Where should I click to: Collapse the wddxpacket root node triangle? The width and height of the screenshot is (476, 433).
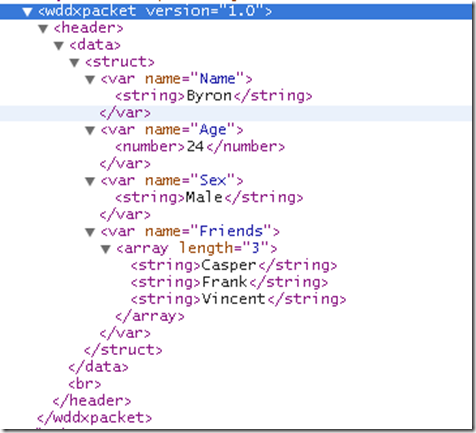coord(27,12)
